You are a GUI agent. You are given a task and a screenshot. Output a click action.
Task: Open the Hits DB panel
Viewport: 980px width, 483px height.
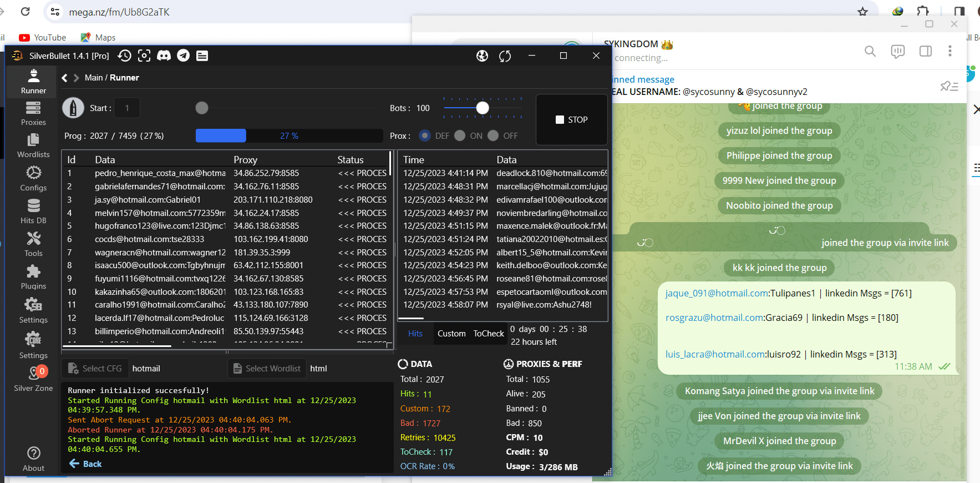(33, 212)
